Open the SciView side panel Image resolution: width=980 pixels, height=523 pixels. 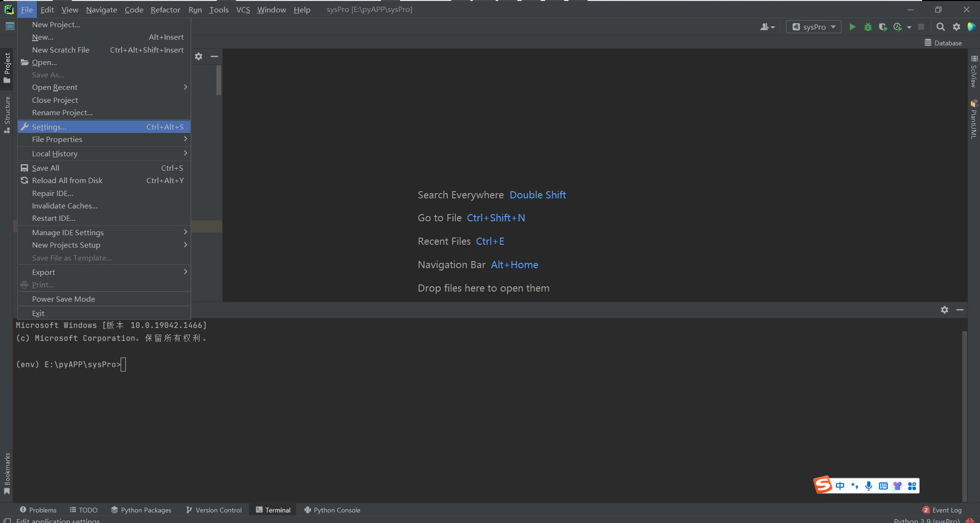click(x=974, y=72)
